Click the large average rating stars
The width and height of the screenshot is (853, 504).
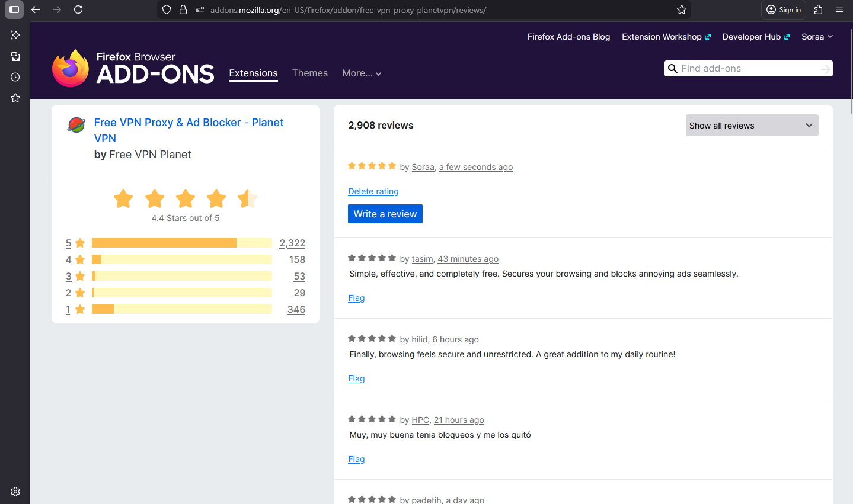[x=186, y=198]
